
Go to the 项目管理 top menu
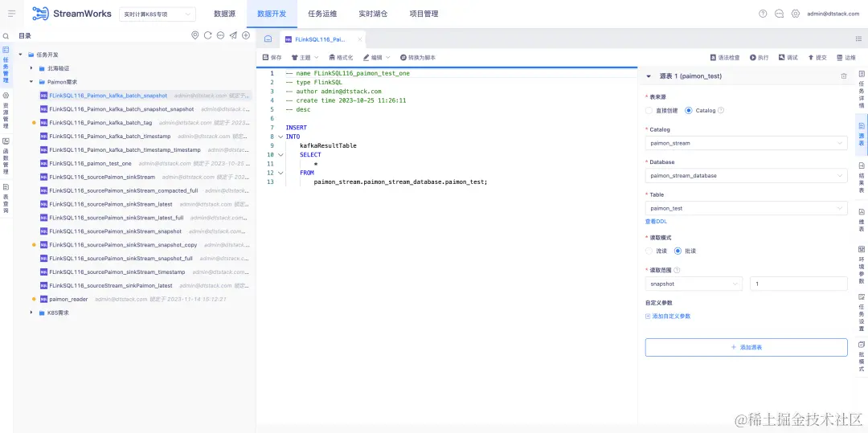point(424,14)
